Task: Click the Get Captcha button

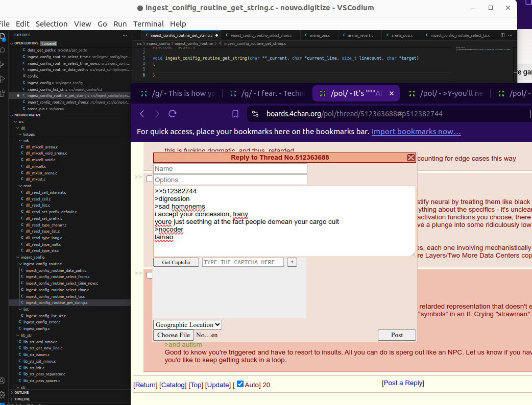Action: (x=176, y=262)
